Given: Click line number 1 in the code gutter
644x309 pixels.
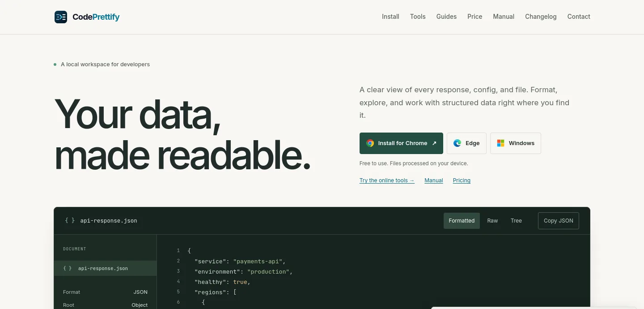Looking at the screenshot, I should click(x=178, y=251).
